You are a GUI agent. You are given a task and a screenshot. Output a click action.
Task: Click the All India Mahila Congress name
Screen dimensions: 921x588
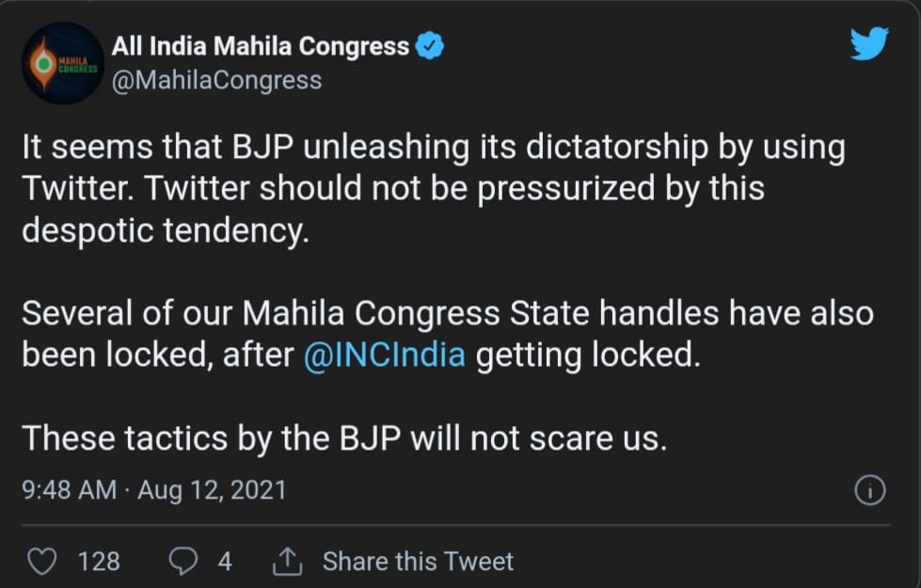coord(260,45)
